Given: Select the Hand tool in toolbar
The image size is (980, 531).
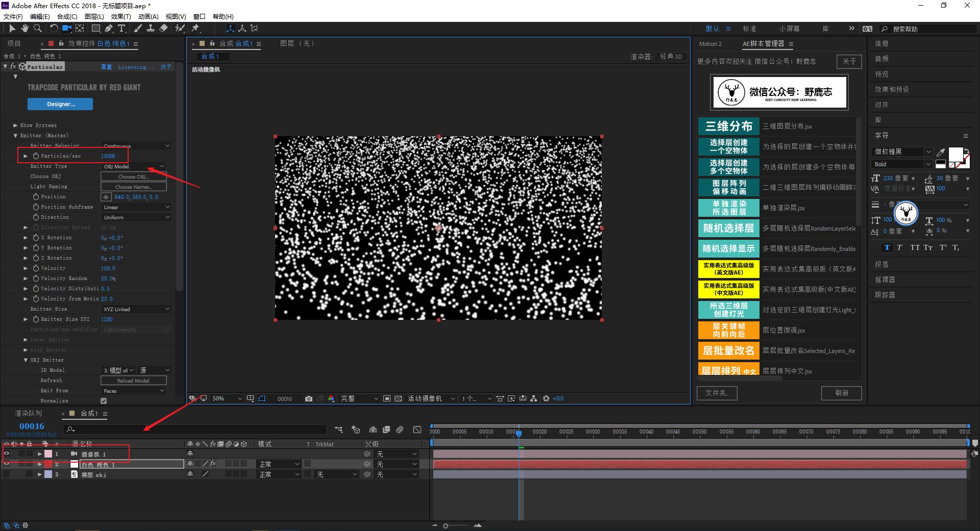Looking at the screenshot, I should (x=24, y=29).
